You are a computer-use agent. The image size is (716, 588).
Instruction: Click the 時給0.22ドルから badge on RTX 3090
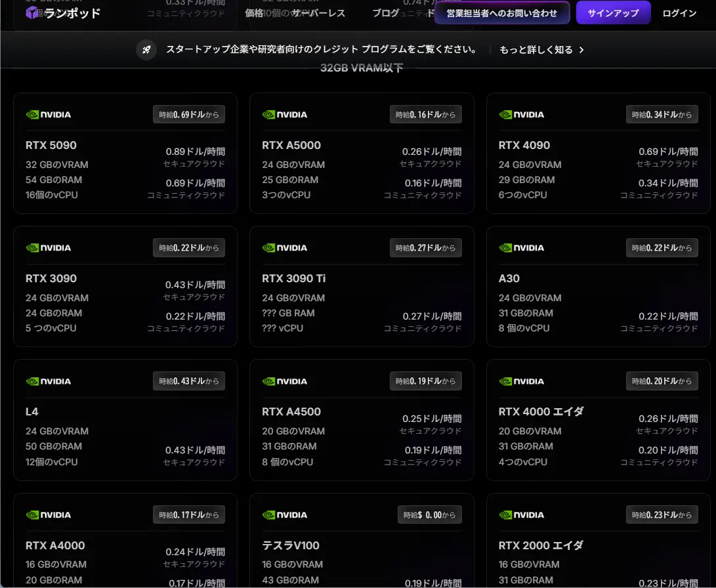(189, 248)
